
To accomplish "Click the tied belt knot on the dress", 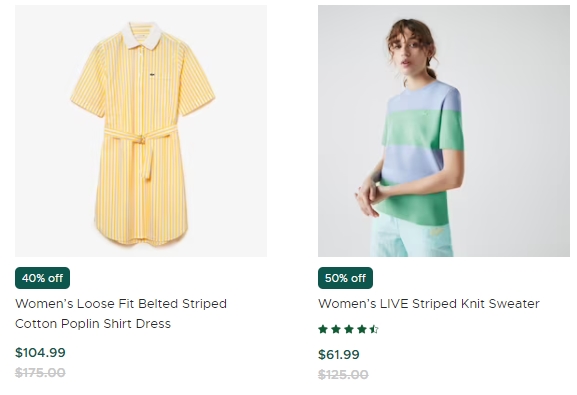I will [x=140, y=139].
